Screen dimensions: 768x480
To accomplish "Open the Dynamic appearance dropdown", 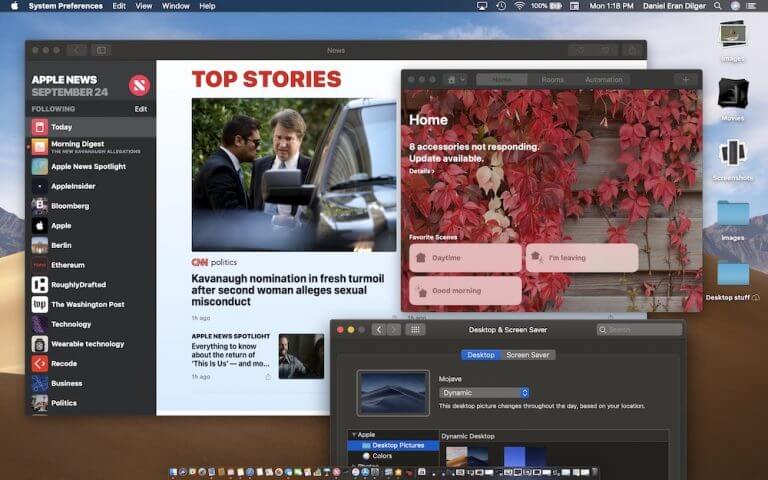I will [484, 393].
